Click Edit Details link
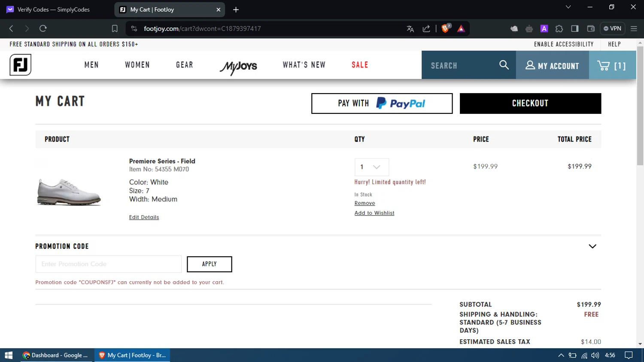Viewport: 644px width, 362px height. (144, 217)
